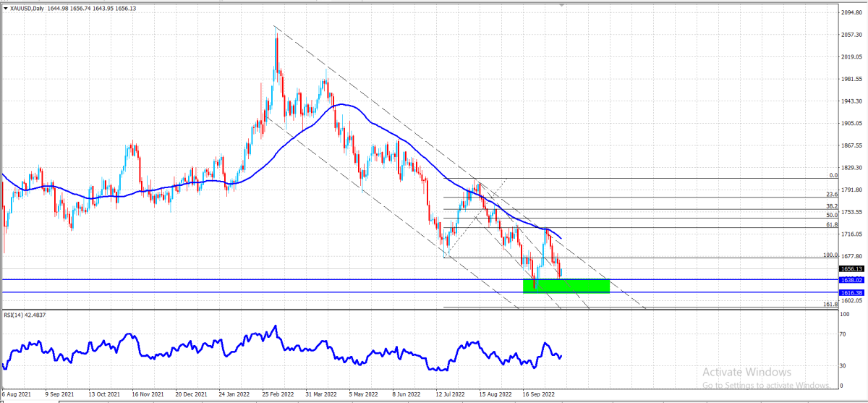Click the 25 Feb 2022 date label

coord(278,395)
